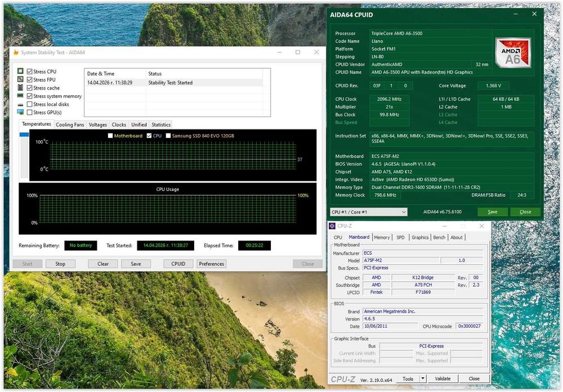Click the CPU-Z app icon in title bar
This screenshot has width=563, height=392.
(332, 226)
